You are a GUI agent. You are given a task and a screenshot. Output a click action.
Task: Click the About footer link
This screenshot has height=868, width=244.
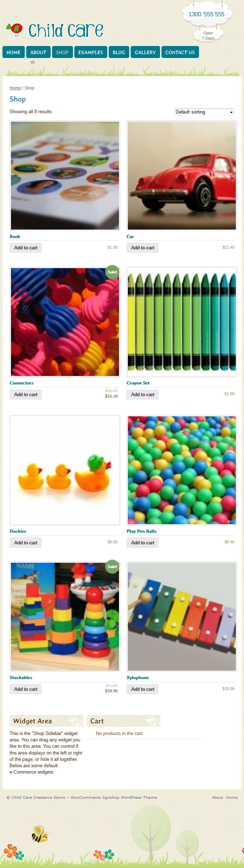217,797
